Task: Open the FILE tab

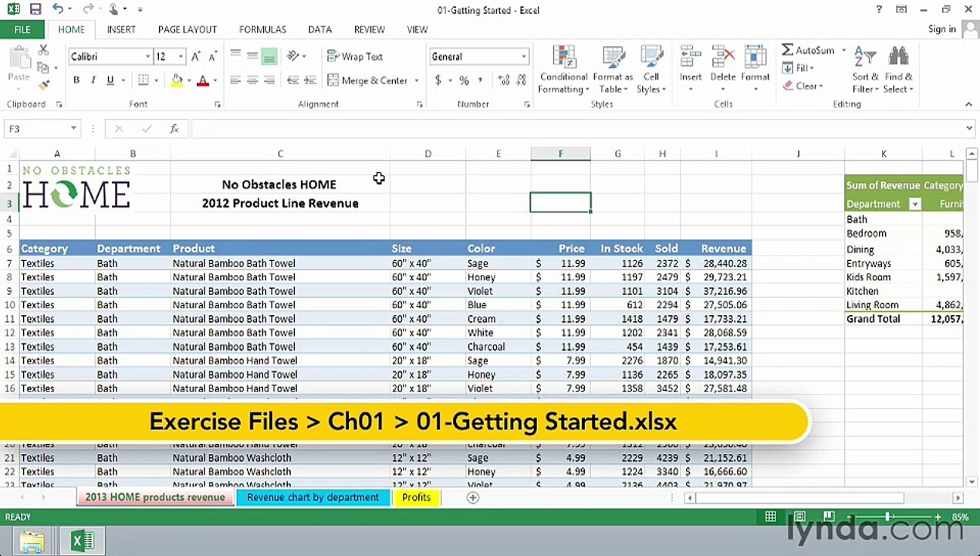Action: (22, 29)
